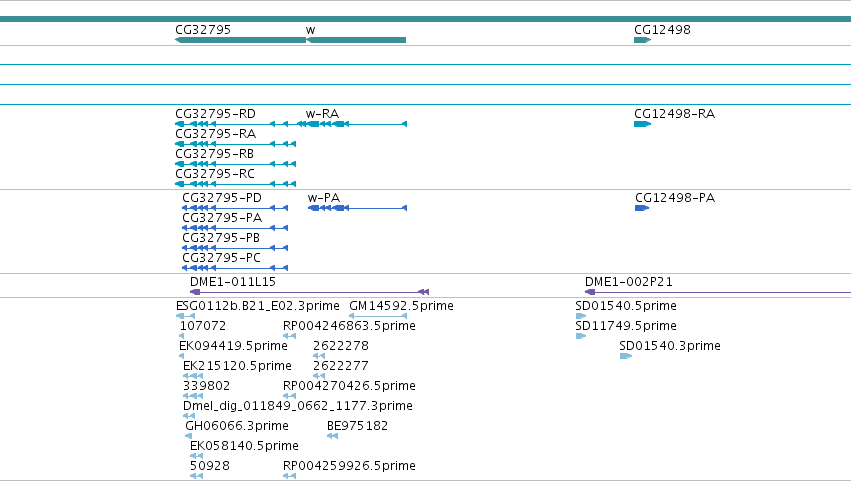Image resolution: width=851 pixels, height=481 pixels.
Task: Click the CG32795-PD protein label
Action: click(222, 198)
